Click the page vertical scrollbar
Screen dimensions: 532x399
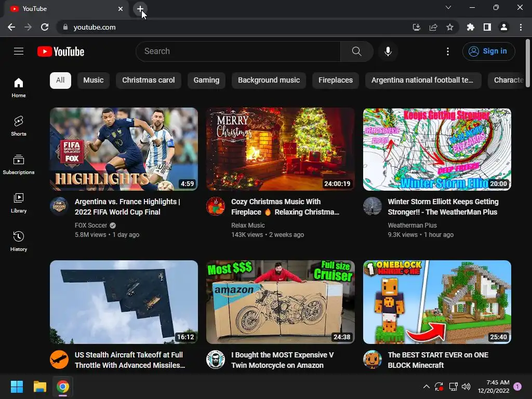click(528, 63)
